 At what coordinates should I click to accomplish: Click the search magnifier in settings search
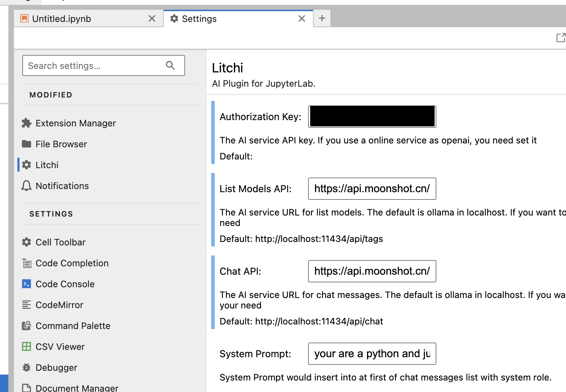coord(170,65)
